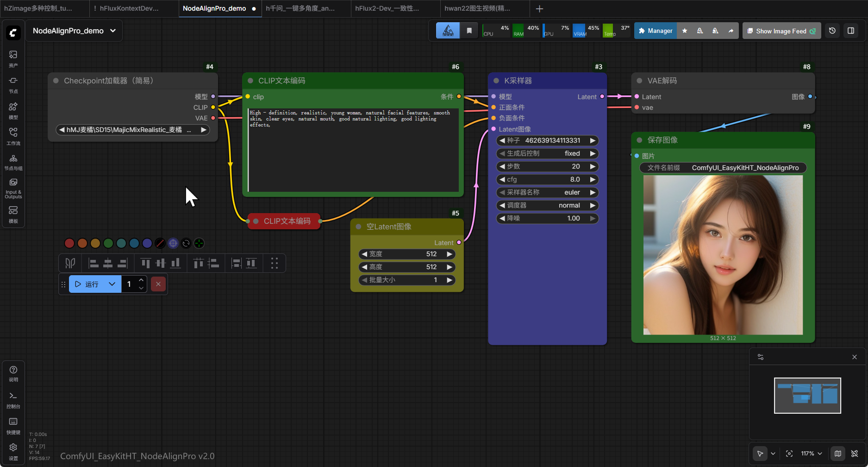Image resolution: width=868 pixels, height=467 pixels.
Task: Switch to hZimage多种控制 workflow tab
Action: tap(44, 8)
